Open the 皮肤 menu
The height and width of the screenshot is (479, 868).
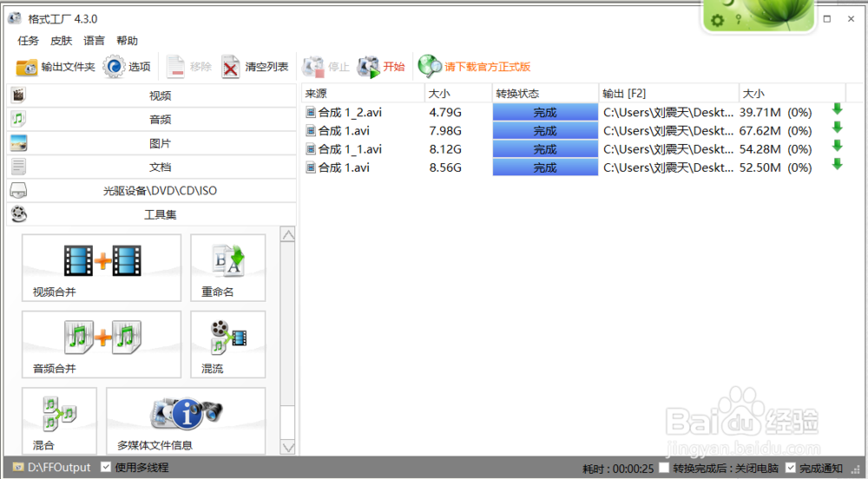61,41
